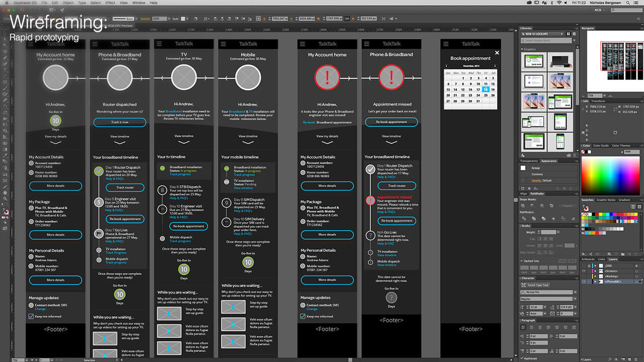Switch to the Gradient tab

point(624,200)
